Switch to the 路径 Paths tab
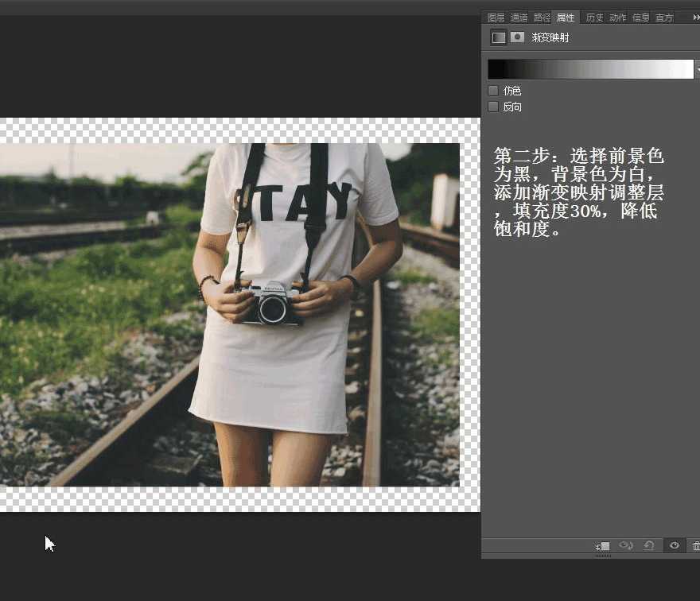Screen dimensions: 700x601 pyautogui.click(x=541, y=17)
